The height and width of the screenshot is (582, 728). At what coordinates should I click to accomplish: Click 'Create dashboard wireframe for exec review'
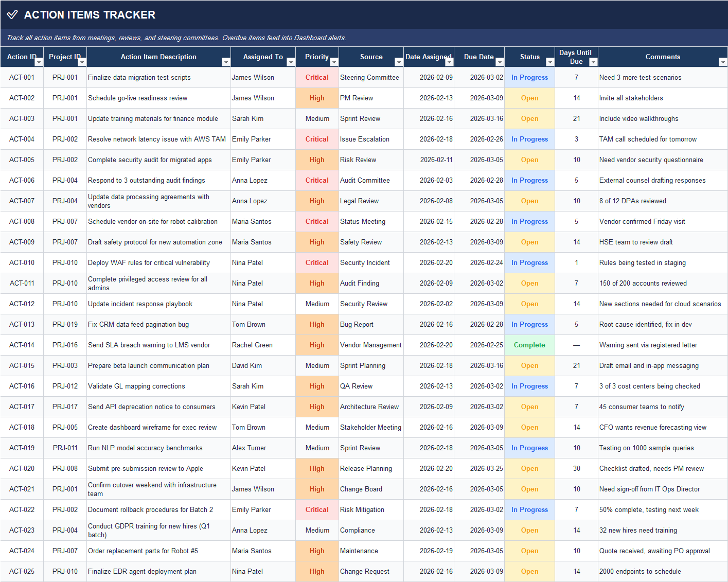(158, 428)
